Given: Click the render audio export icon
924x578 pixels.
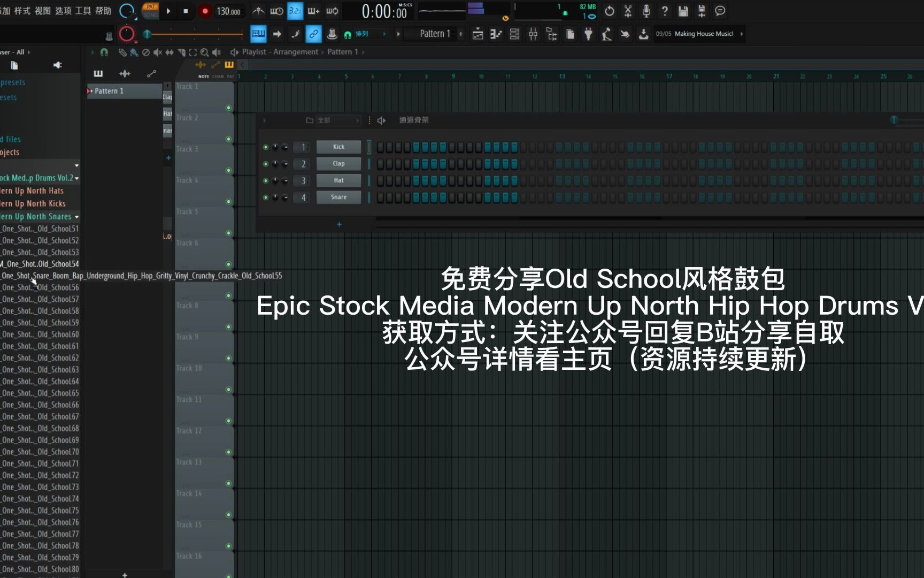Looking at the screenshot, I should [x=702, y=11].
